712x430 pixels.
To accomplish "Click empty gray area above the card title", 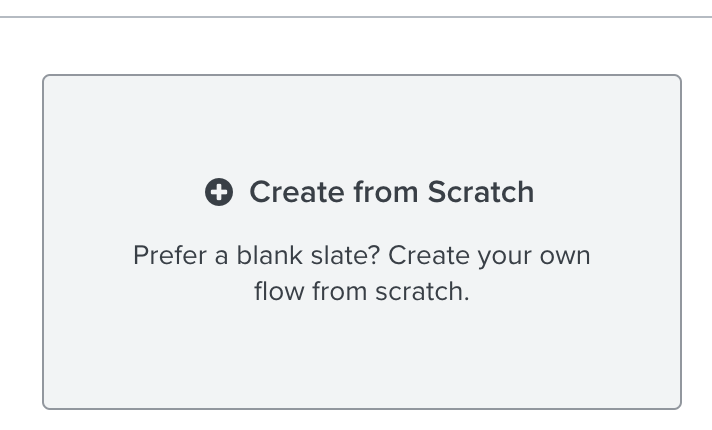I will [x=362, y=125].
